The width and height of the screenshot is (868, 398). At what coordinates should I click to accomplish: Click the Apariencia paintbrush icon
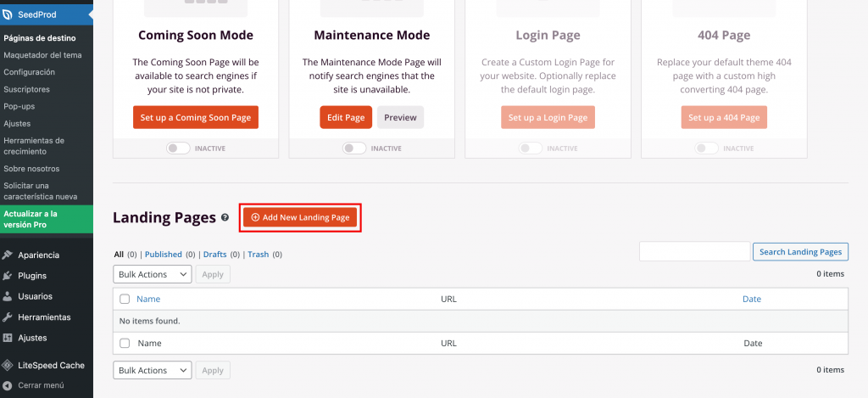pos(8,255)
